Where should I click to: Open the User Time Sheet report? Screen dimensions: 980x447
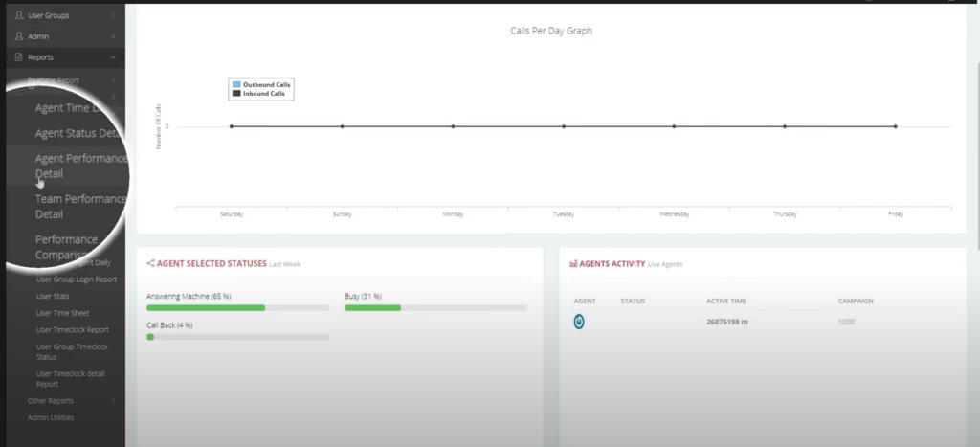point(62,313)
